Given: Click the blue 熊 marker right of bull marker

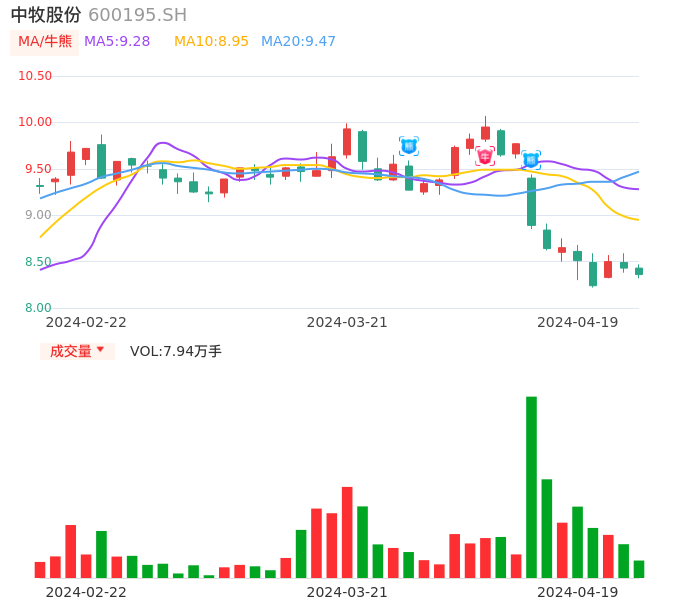Looking at the screenshot, I should (x=531, y=159).
